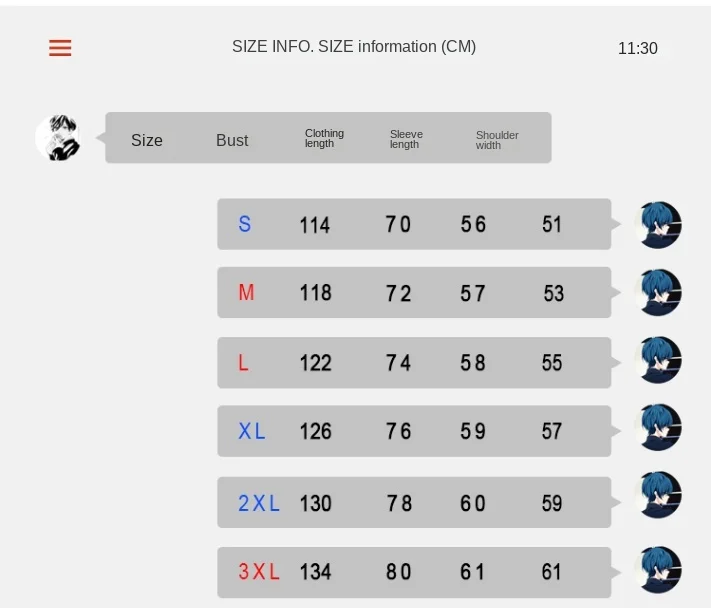Click the Bust column header
The image size is (711, 608).
click(x=232, y=140)
